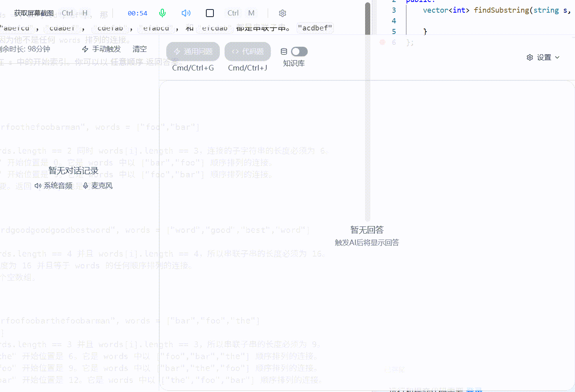Click the vertical scrollbar thumb near the code editor
The height and width of the screenshot is (392, 575).
pyautogui.click(x=368, y=18)
